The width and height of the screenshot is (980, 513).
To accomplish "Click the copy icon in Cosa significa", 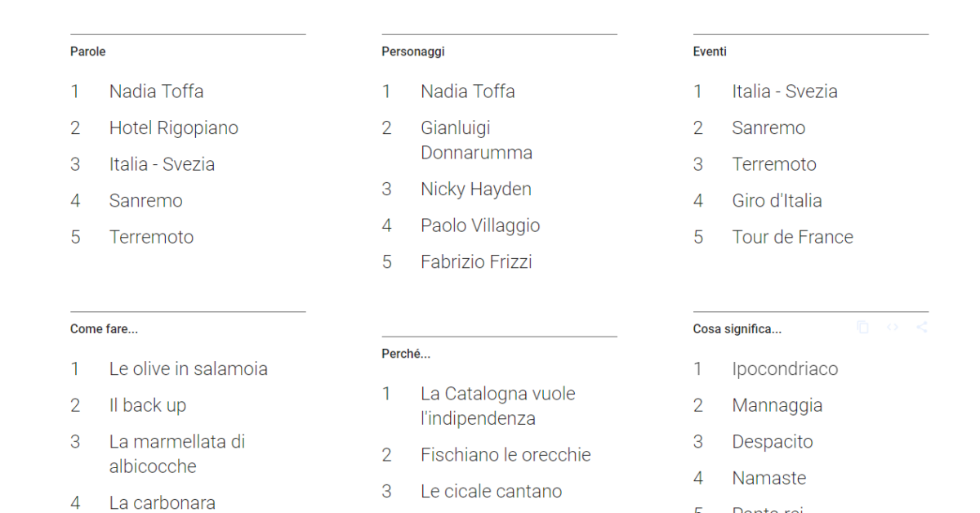I will point(862,328).
